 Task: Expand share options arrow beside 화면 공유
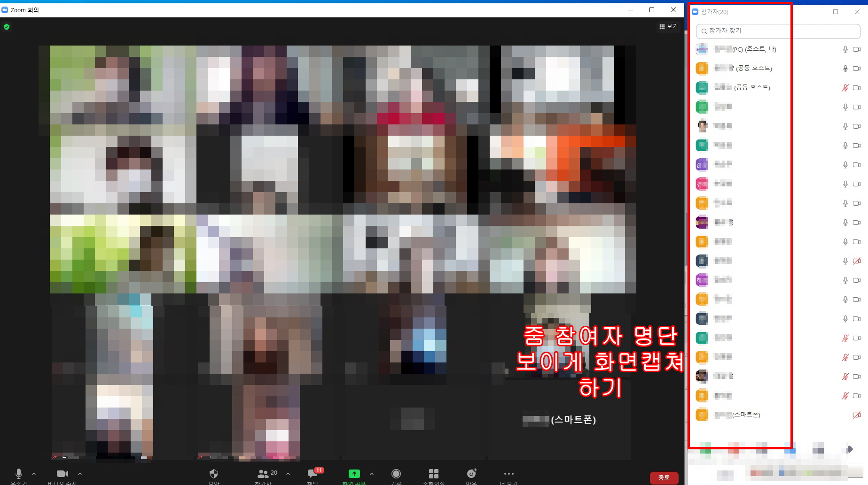(372, 474)
